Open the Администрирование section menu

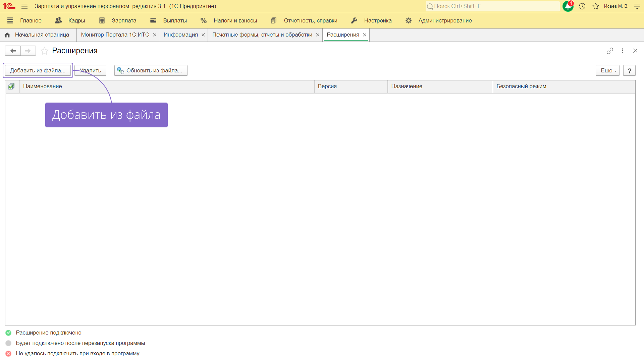coord(445,20)
